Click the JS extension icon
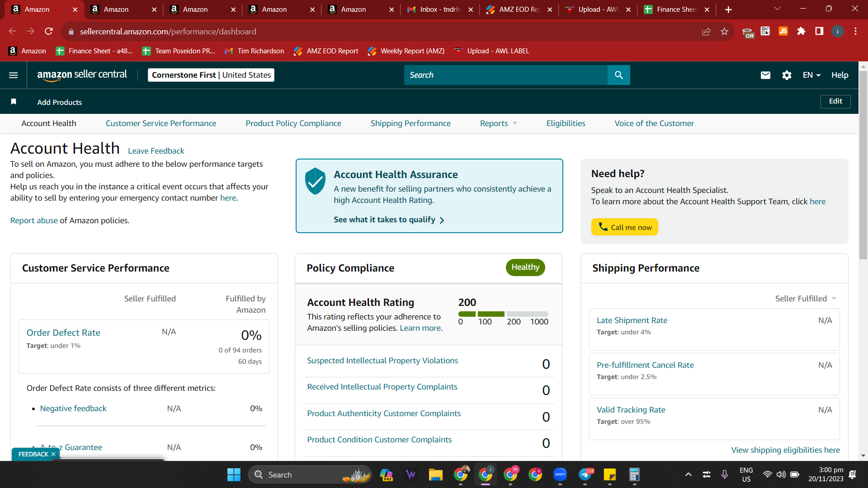This screenshot has width=868, height=488. (783, 31)
